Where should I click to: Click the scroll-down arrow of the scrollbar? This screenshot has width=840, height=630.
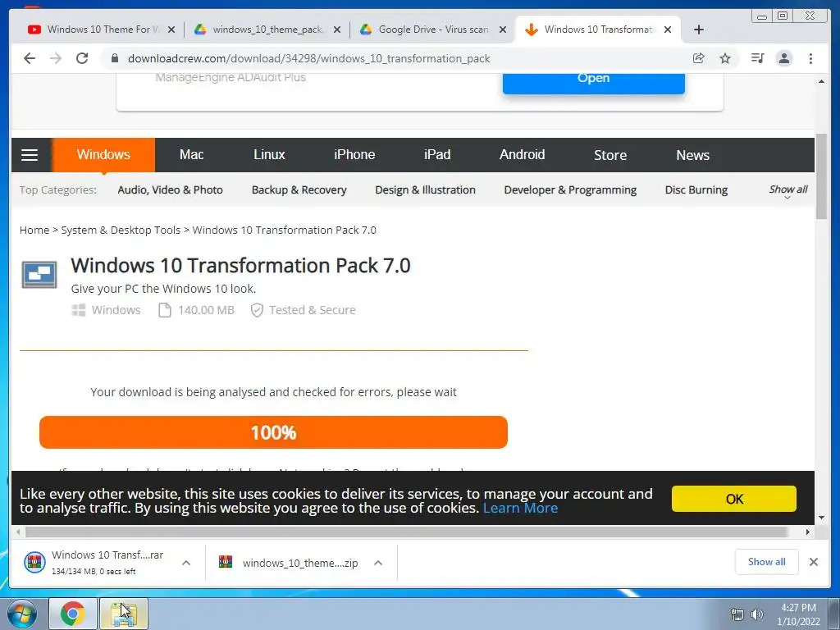[x=821, y=518]
